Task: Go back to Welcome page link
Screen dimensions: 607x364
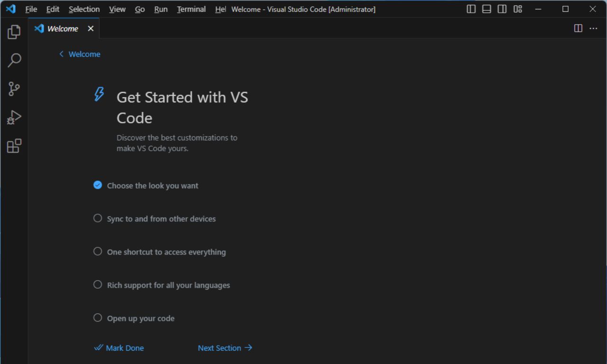Action: click(80, 54)
